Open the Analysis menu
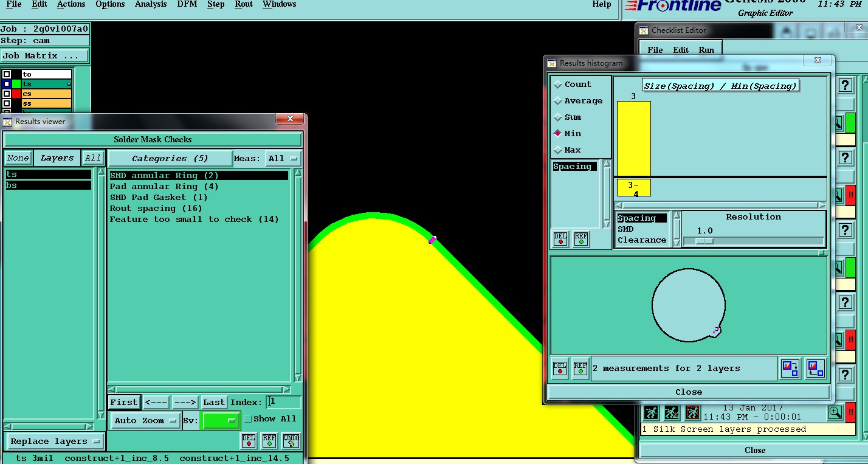This screenshot has width=868, height=464. 151,4
